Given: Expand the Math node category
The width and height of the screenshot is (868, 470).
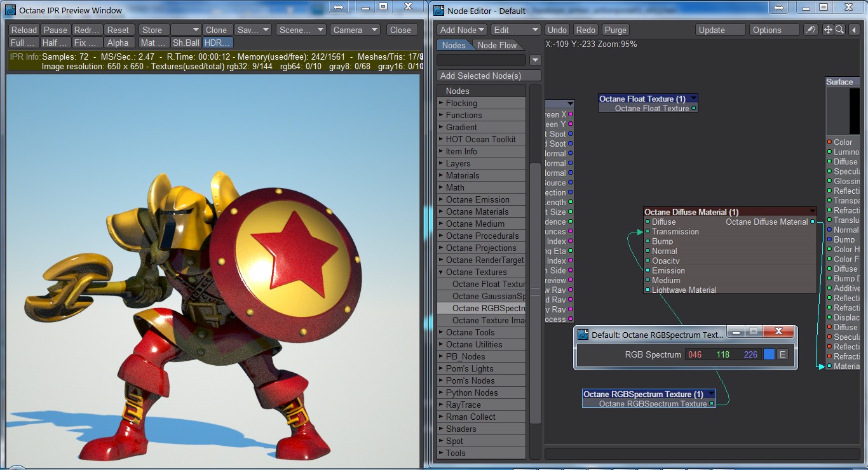Looking at the screenshot, I should (441, 187).
